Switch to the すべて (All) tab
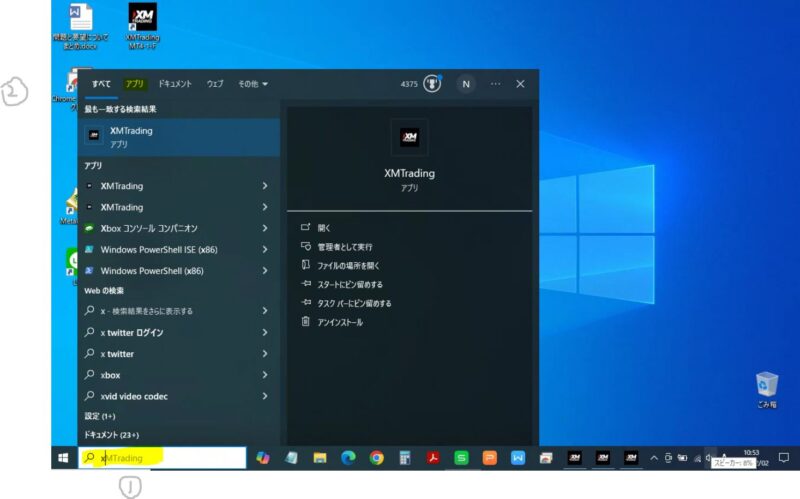Image resolution: width=800 pixels, height=499 pixels. pyautogui.click(x=101, y=84)
